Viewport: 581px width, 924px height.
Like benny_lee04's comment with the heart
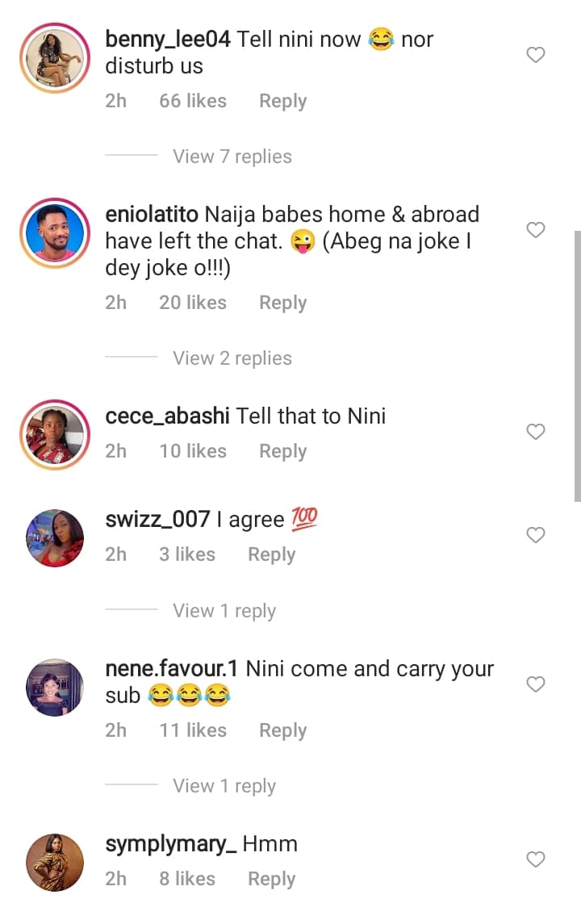coord(536,55)
